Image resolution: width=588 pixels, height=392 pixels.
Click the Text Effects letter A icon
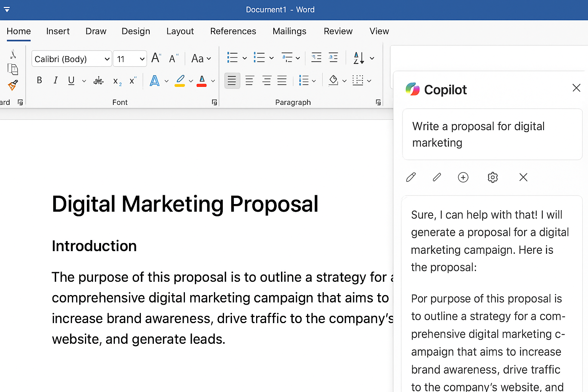[x=155, y=81]
